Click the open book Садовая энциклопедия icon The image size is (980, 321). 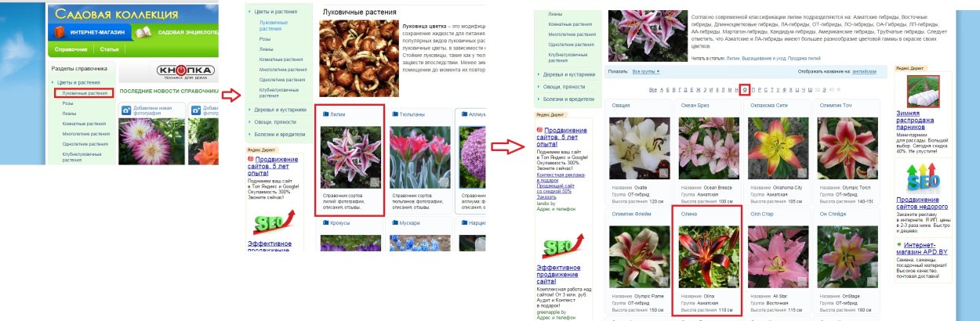click(142, 32)
